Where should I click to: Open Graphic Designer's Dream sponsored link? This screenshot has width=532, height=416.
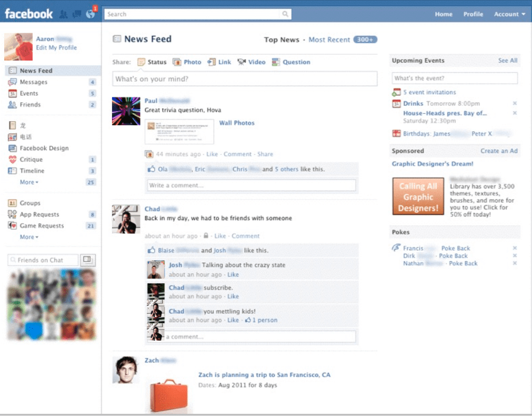(x=432, y=164)
